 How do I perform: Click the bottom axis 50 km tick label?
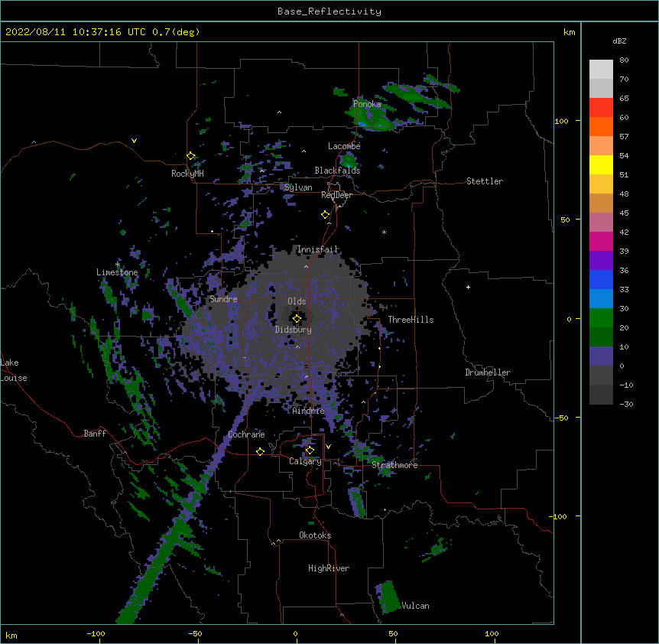pyautogui.click(x=393, y=633)
